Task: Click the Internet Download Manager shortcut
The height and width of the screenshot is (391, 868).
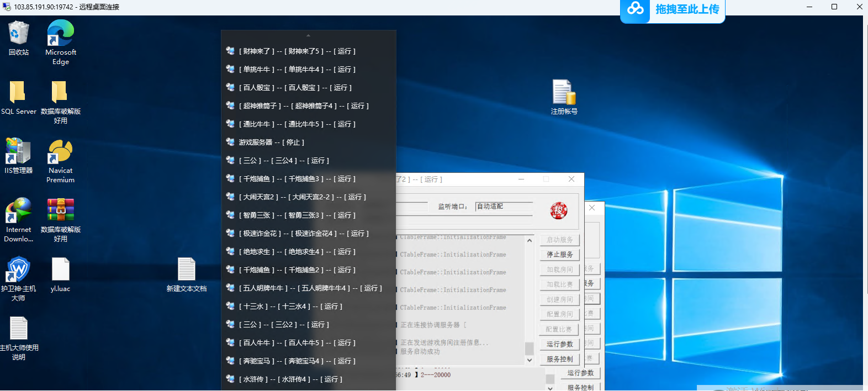Action: point(18,212)
